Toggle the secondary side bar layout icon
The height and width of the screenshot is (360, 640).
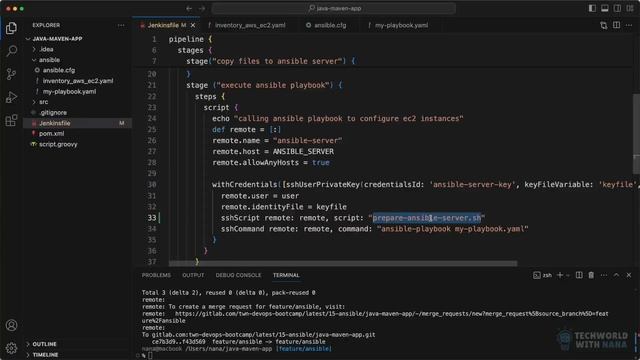click(617, 8)
